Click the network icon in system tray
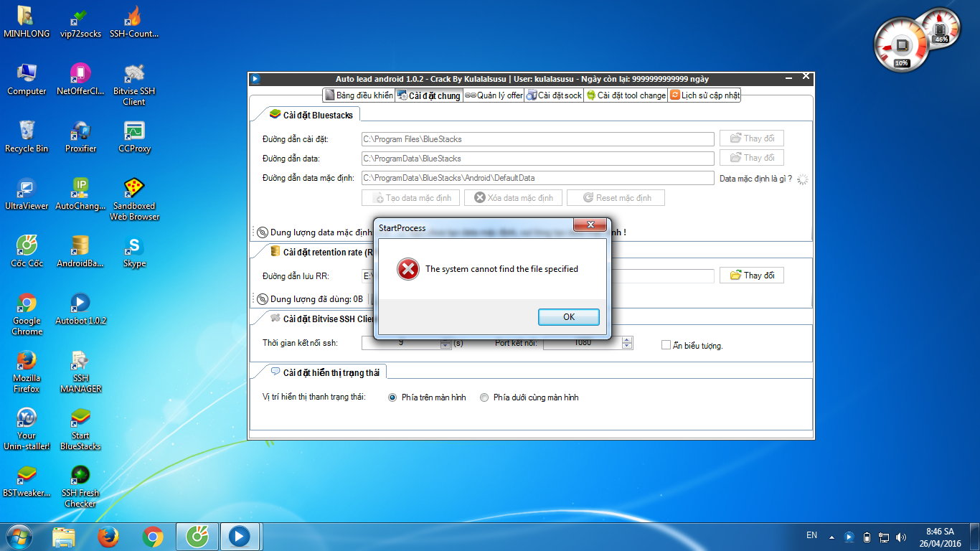980x551 pixels. [883, 537]
